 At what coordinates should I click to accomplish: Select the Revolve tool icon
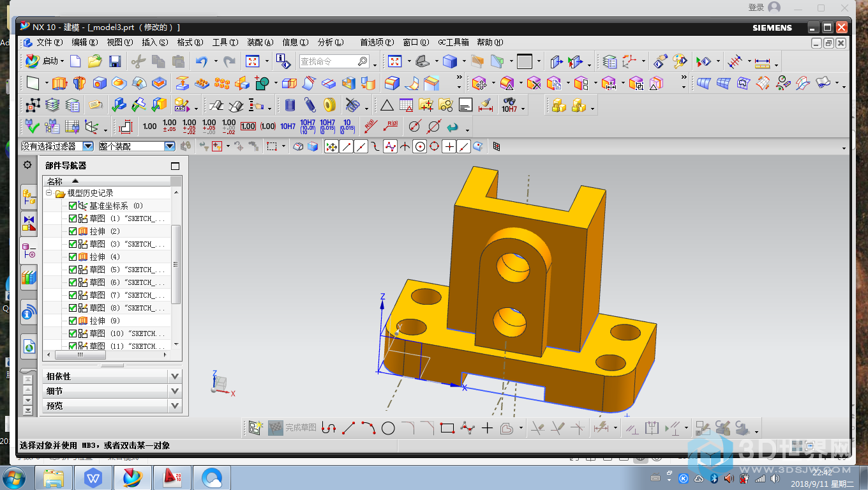[x=79, y=83]
